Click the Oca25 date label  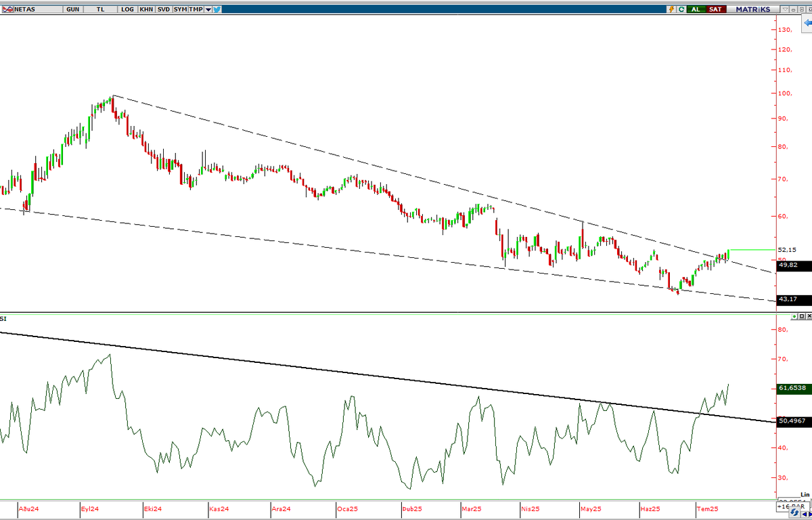point(347,508)
